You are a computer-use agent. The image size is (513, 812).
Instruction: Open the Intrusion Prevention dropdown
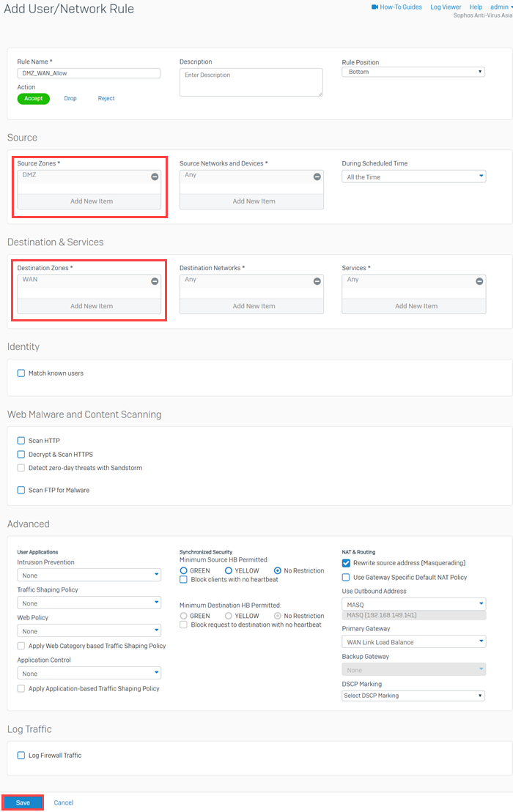(89, 574)
